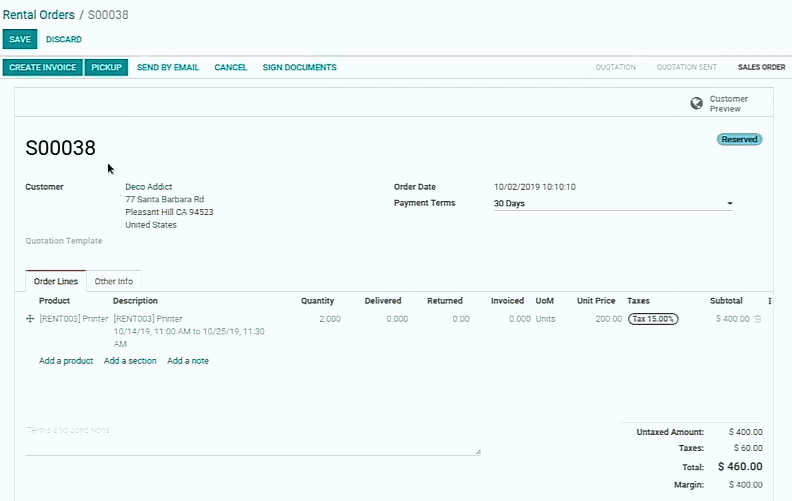Discard changes to the order
The height and width of the screenshot is (501, 792).
64,39
